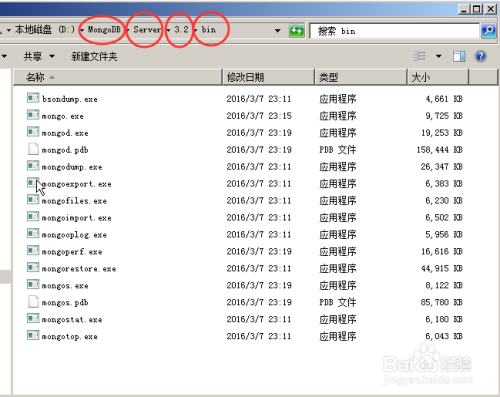Click the change view icon
The width and height of the screenshot is (500, 397).
(x=419, y=56)
